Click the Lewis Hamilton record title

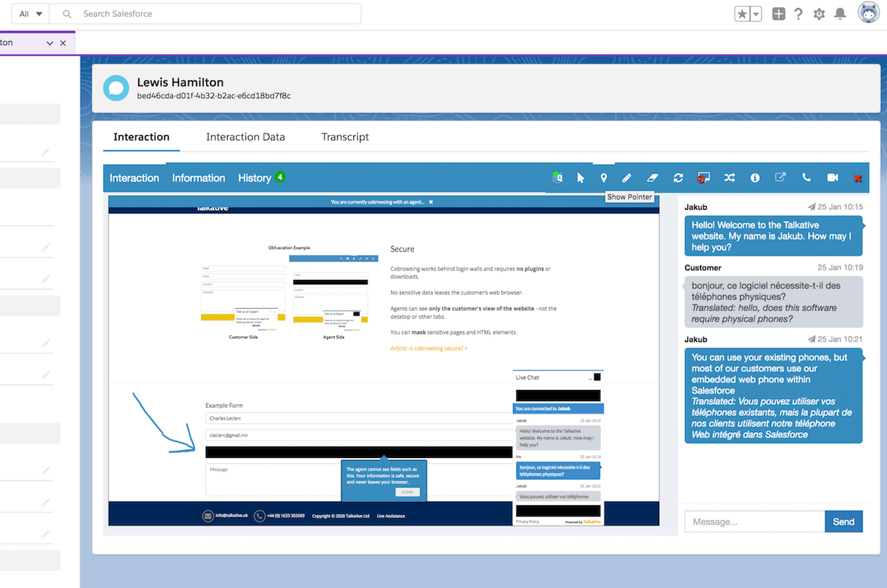click(180, 82)
